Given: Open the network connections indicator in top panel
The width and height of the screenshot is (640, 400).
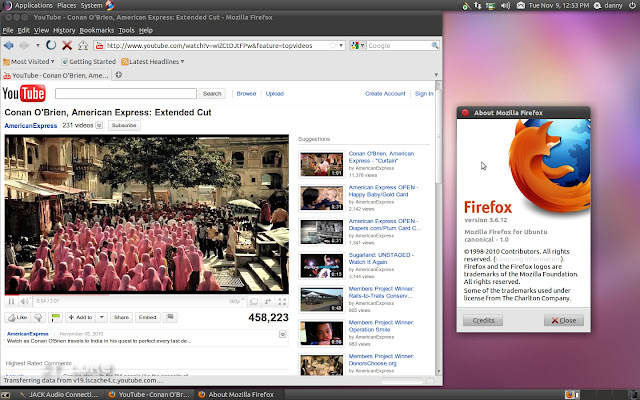Looking at the screenshot, I should tap(478, 5).
